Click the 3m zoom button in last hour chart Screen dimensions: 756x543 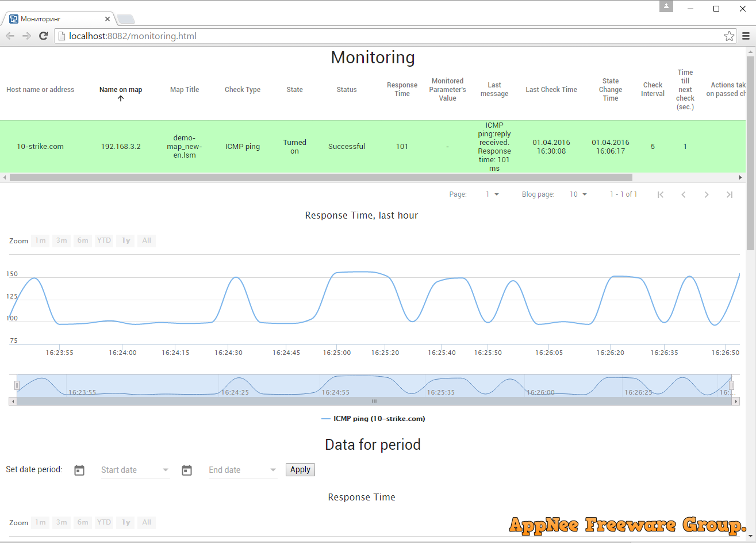point(62,240)
